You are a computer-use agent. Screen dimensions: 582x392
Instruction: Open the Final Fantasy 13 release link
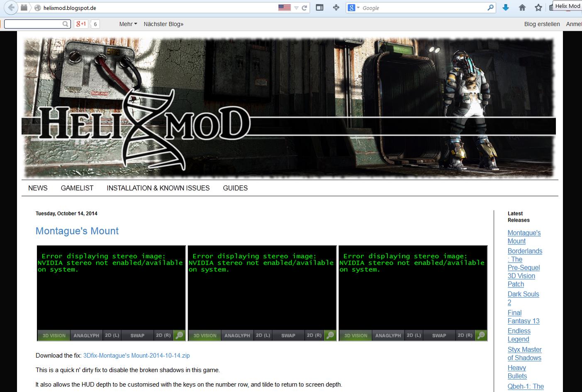tap(524, 317)
